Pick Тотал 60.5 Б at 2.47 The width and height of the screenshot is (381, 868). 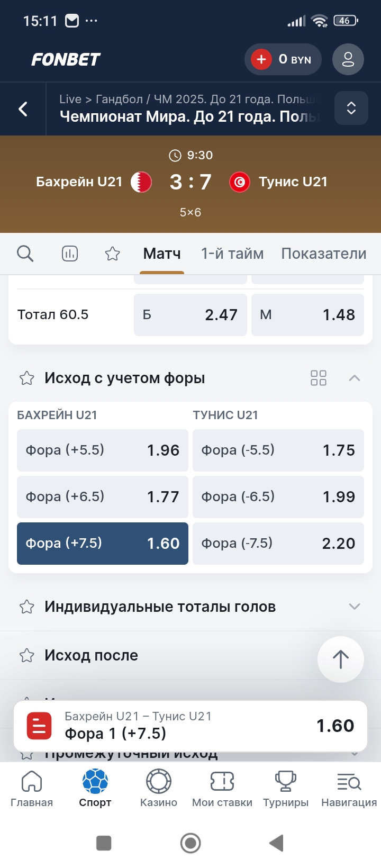tap(190, 315)
